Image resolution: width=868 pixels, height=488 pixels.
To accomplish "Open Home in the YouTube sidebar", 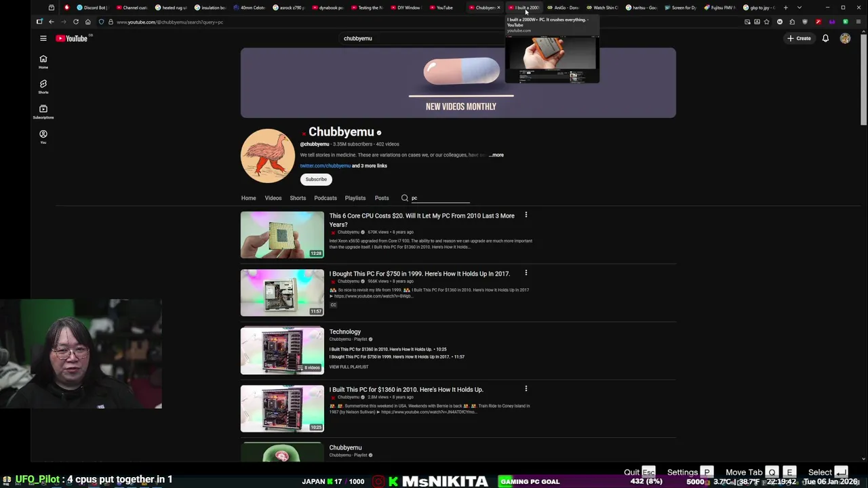I will coord(43,62).
